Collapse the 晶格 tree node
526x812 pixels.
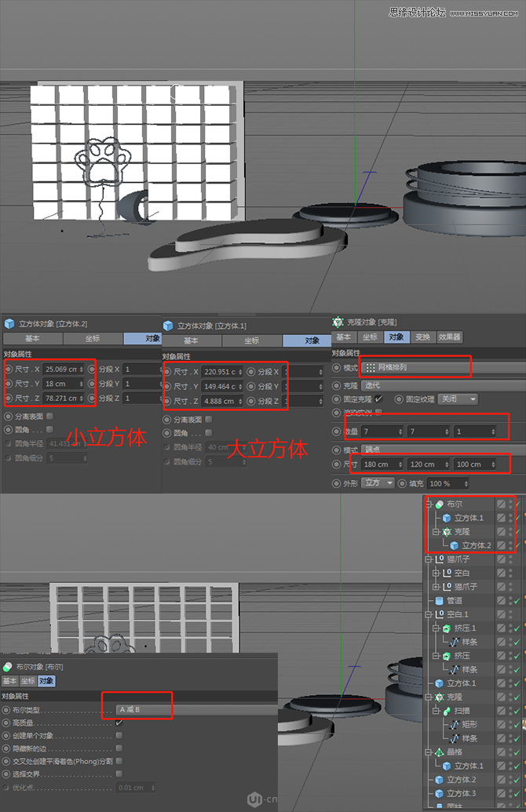pyautogui.click(x=429, y=752)
